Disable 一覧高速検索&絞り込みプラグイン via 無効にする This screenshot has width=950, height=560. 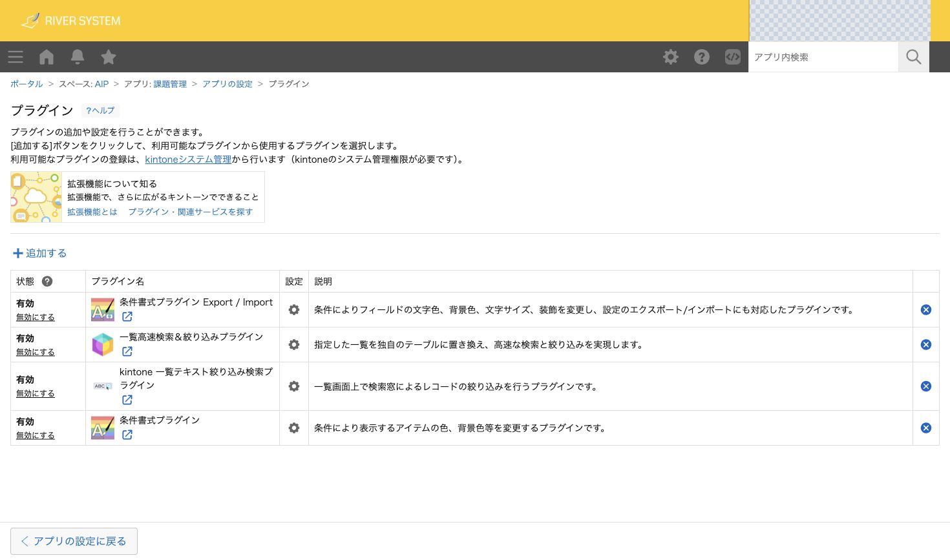(x=36, y=352)
